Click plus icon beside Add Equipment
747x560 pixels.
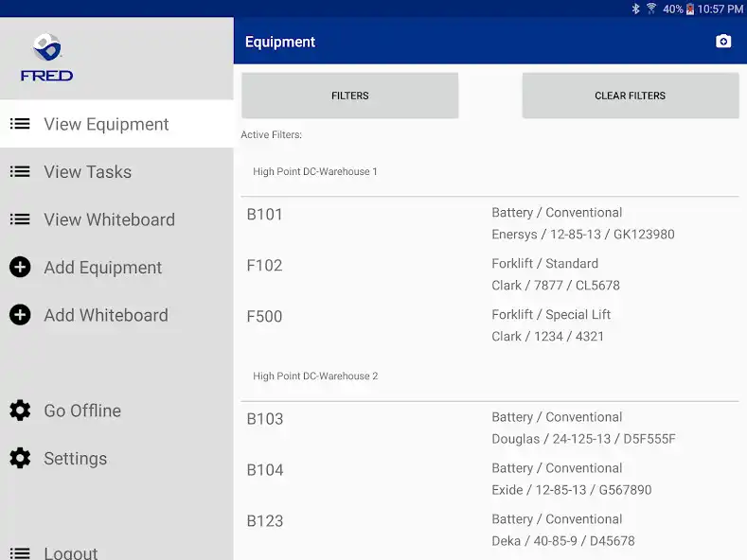pos(20,268)
